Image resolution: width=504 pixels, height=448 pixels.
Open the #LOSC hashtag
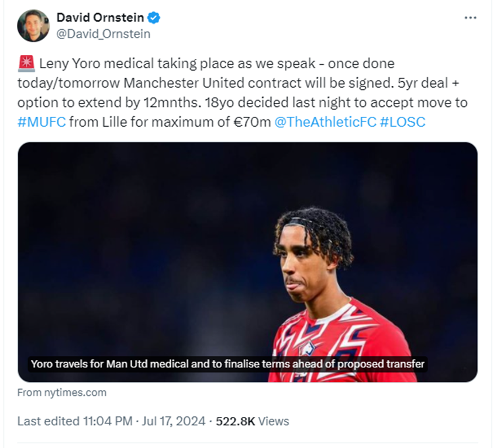pyautogui.click(x=402, y=122)
